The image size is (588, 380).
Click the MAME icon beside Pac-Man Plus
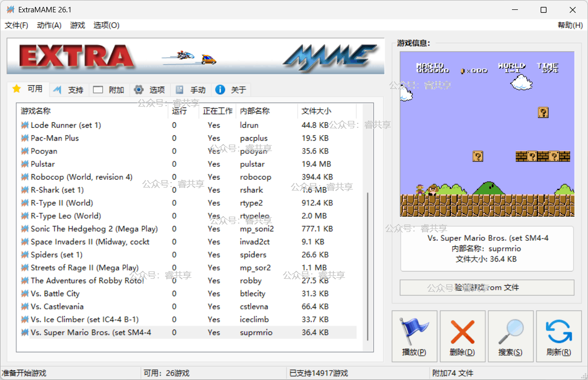click(x=25, y=138)
